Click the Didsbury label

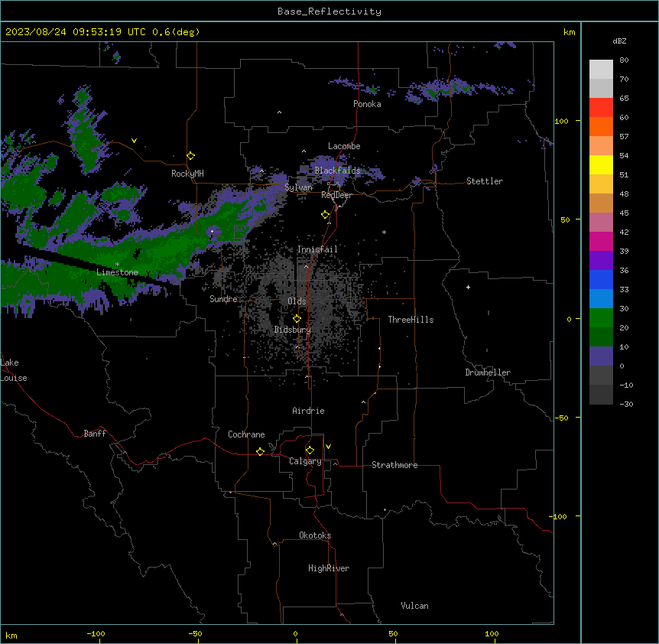[x=293, y=330]
